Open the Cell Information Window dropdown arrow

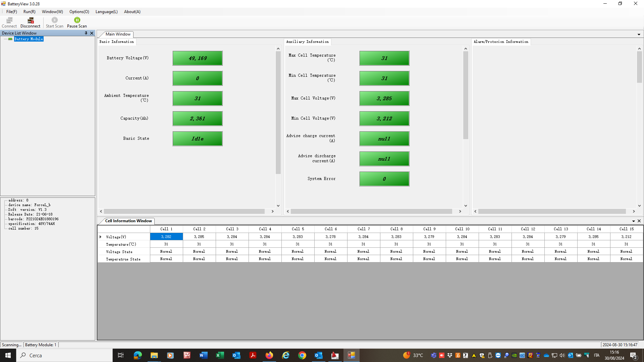click(633, 221)
